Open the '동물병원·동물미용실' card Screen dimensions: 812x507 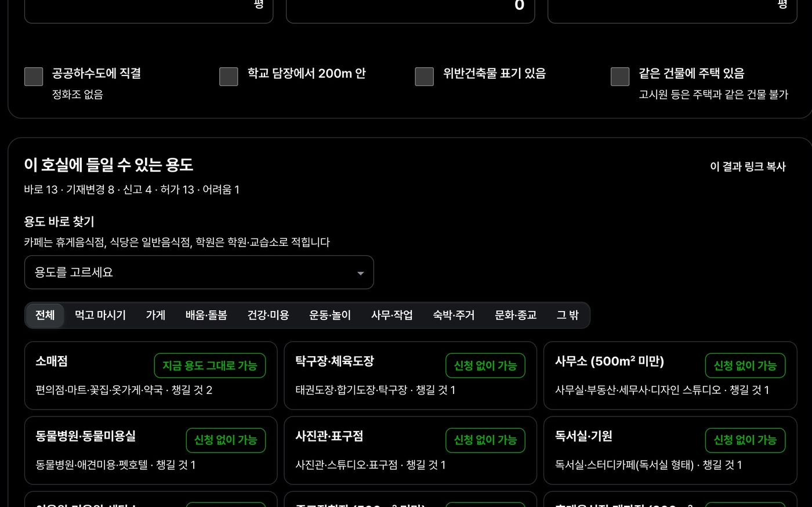151,450
